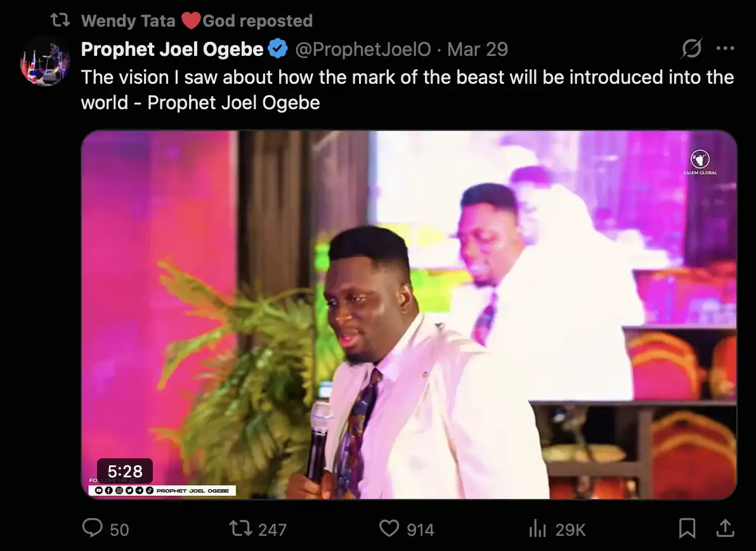Play the mark of the beast video

coord(408,314)
